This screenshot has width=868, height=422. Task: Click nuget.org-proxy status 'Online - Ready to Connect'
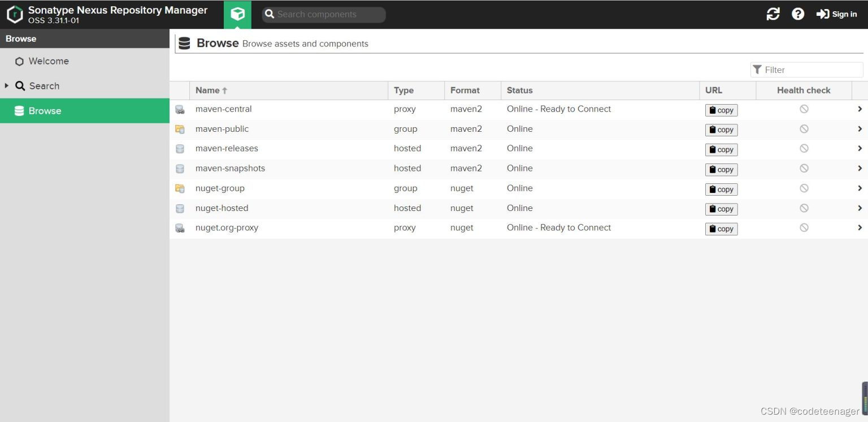559,227
